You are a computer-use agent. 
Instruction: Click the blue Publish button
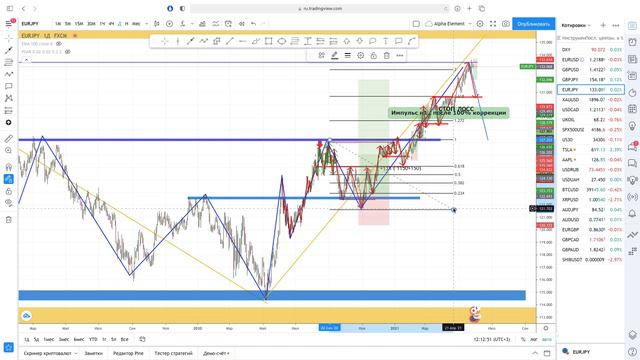pos(533,24)
